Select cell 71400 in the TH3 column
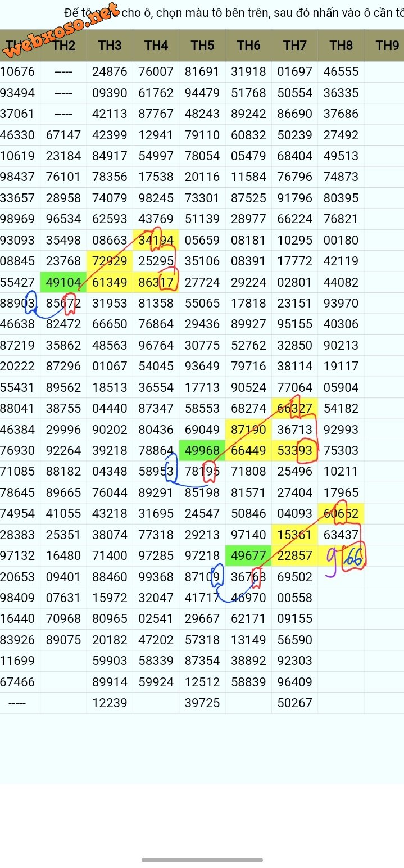 pos(110,555)
